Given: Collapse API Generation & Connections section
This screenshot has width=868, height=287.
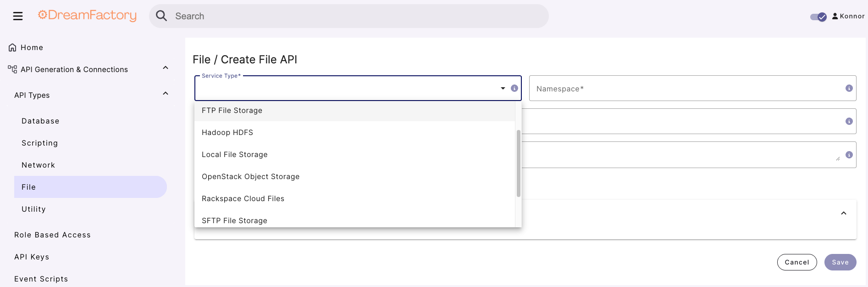Looking at the screenshot, I should click(x=166, y=68).
